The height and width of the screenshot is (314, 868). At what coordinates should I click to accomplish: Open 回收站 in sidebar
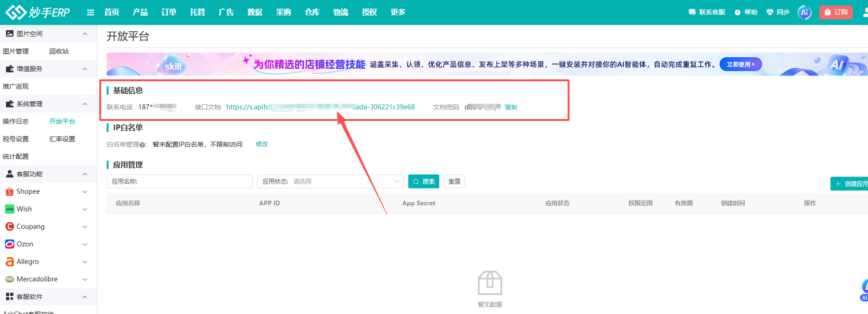coord(59,51)
